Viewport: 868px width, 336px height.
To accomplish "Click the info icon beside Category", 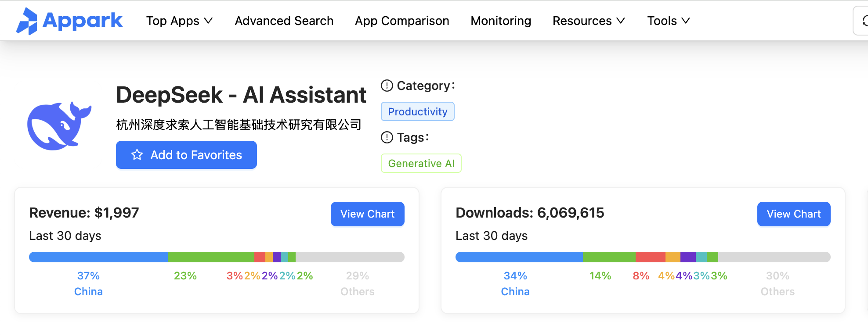I will (387, 86).
